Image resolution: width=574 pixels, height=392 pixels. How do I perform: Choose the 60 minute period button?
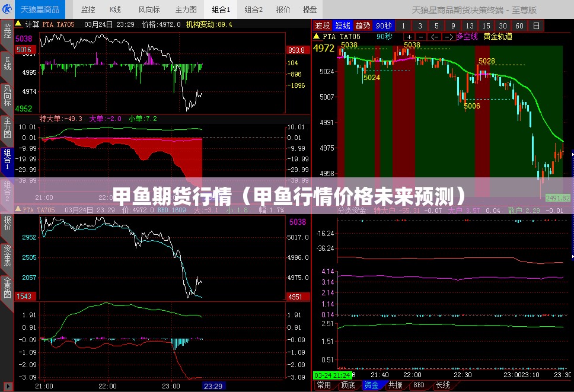click(519, 26)
